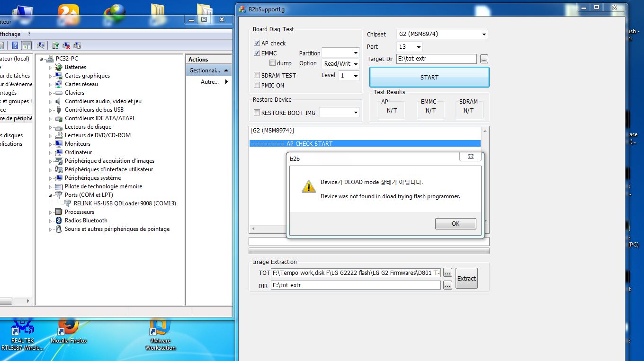Click the warning icon in b2b dialog
Viewport: 644px width, 361px height.
309,186
